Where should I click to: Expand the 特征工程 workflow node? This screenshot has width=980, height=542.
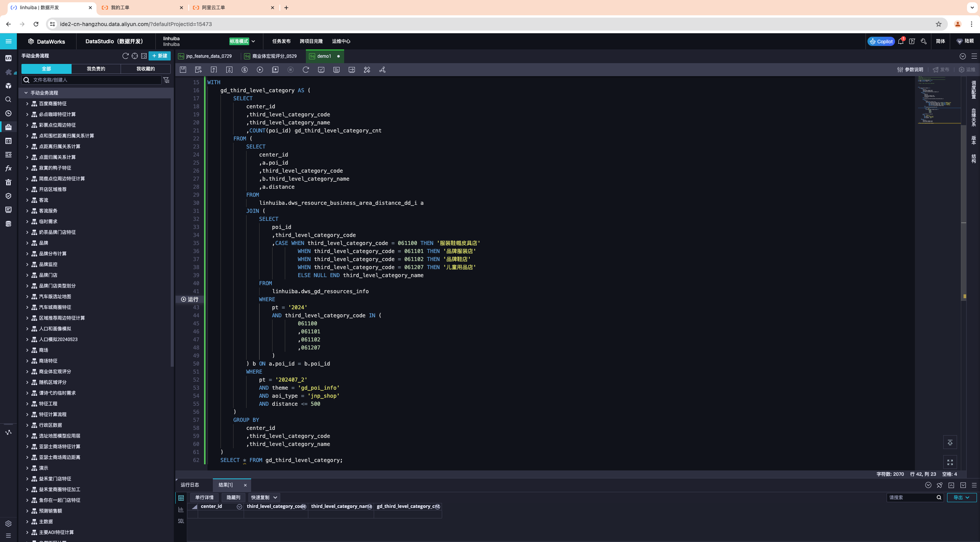pyautogui.click(x=27, y=404)
